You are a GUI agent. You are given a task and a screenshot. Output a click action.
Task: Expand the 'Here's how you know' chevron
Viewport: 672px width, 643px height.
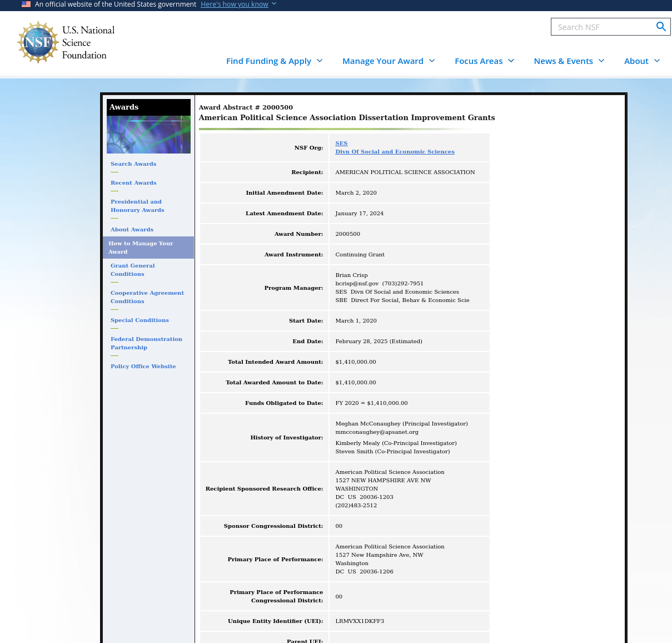pos(274,4)
